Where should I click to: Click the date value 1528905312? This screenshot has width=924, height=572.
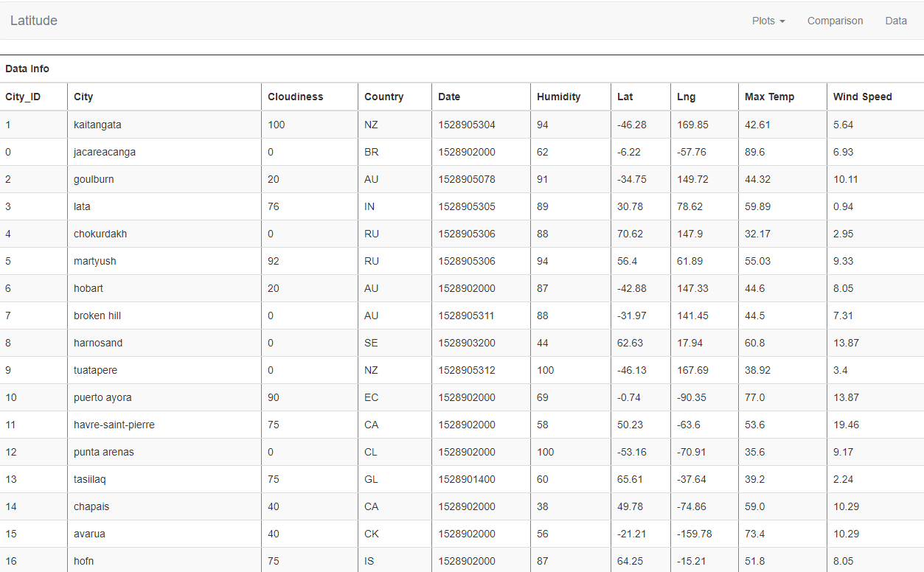pyautogui.click(x=467, y=370)
